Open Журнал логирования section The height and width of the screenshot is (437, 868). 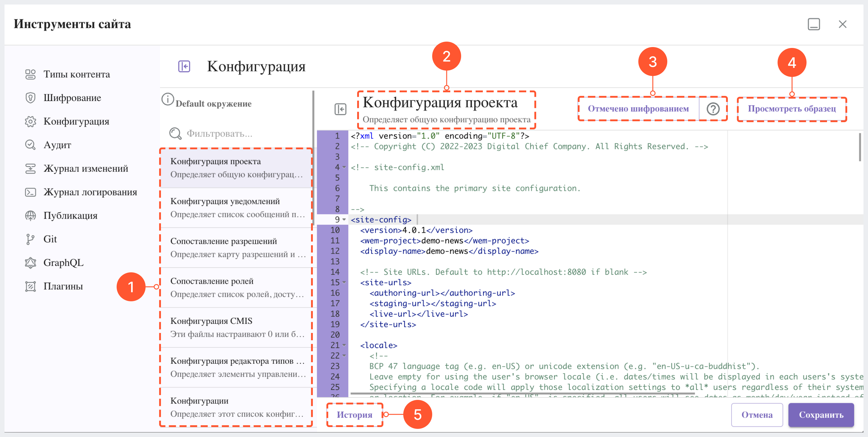(x=90, y=192)
